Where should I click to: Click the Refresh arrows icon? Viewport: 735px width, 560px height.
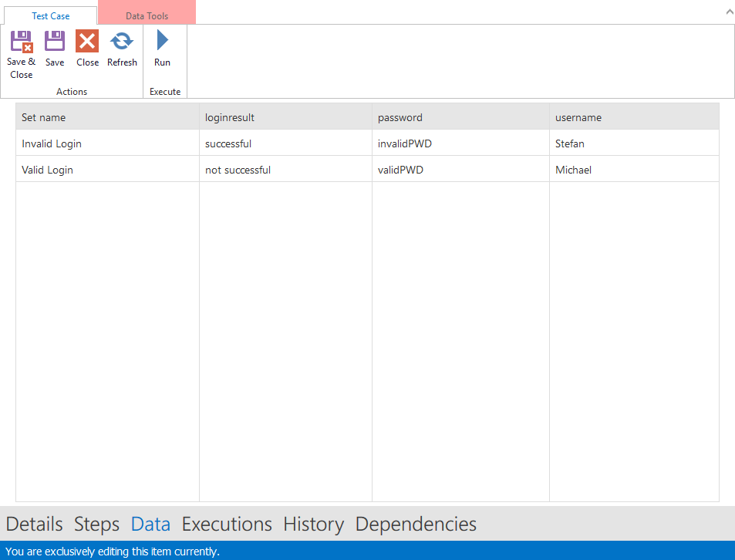click(x=122, y=42)
